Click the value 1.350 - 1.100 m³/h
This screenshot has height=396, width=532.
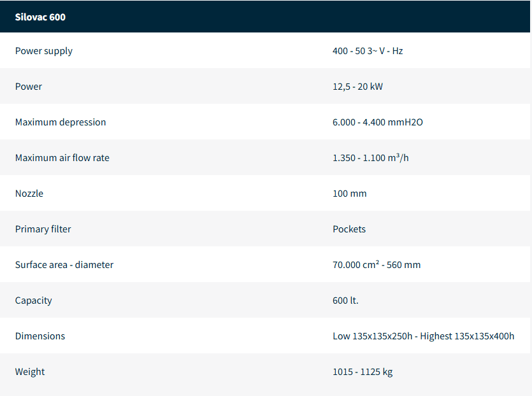[371, 158]
